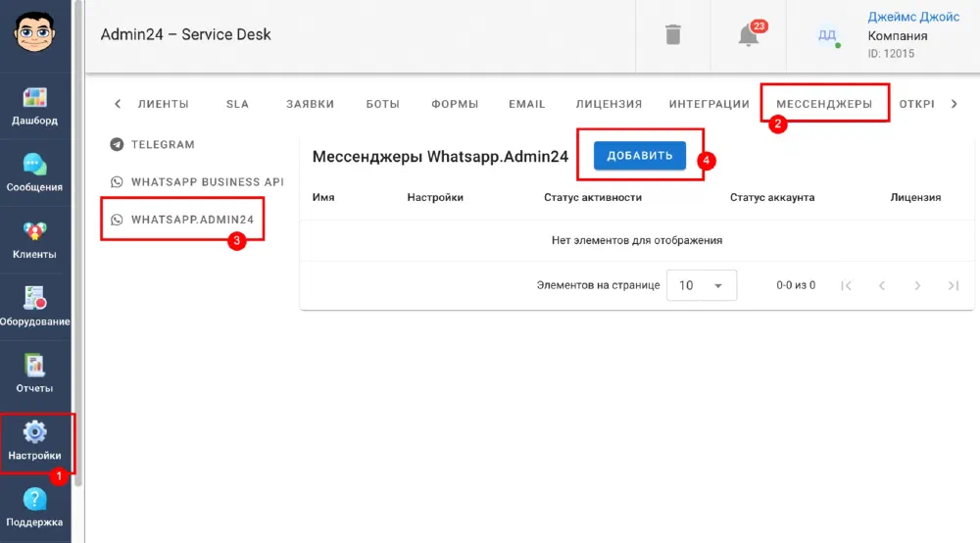Select Whatsapp.Admin24 entry
Viewport: 980px width, 543px height.
click(x=182, y=220)
